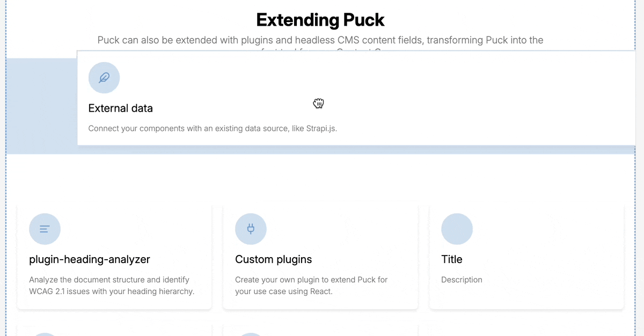Click the Puck description paragraph under the heading
The width and height of the screenshot is (644, 336).
click(x=320, y=40)
